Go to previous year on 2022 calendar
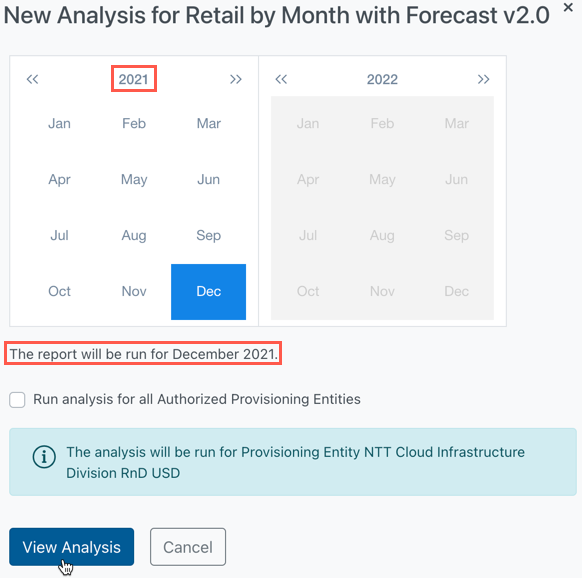Image resolution: width=582 pixels, height=578 pixels. coord(281,79)
